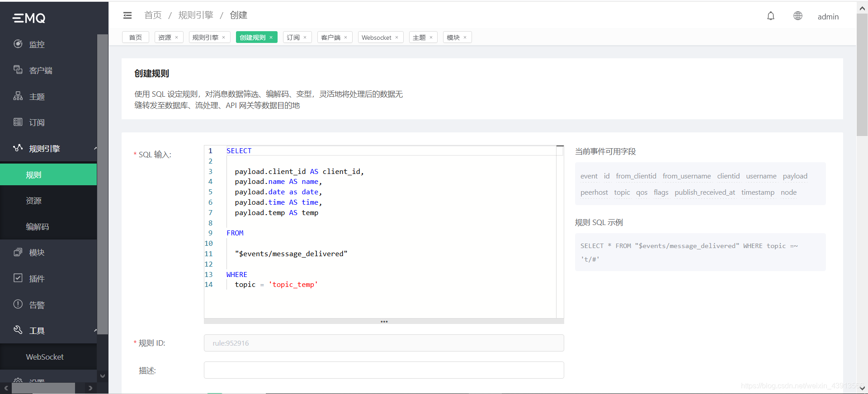
Task: Click the 工具 wrench icon
Action: tap(18, 330)
